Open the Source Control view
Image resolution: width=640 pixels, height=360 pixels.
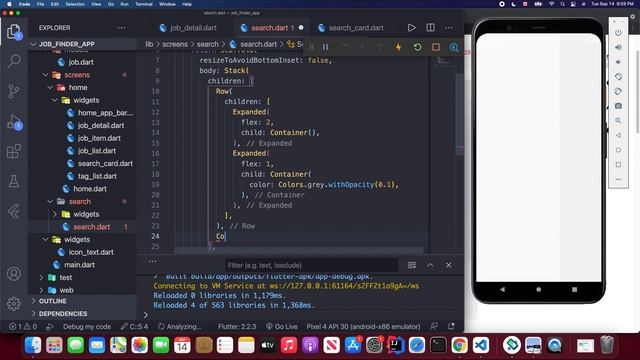pos(14,91)
